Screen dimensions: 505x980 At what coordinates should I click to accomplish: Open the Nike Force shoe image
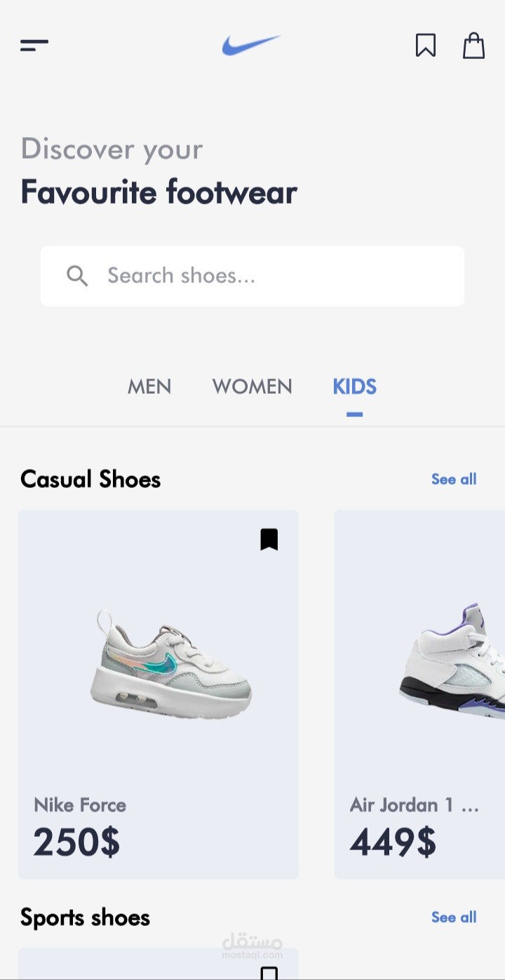click(170, 664)
